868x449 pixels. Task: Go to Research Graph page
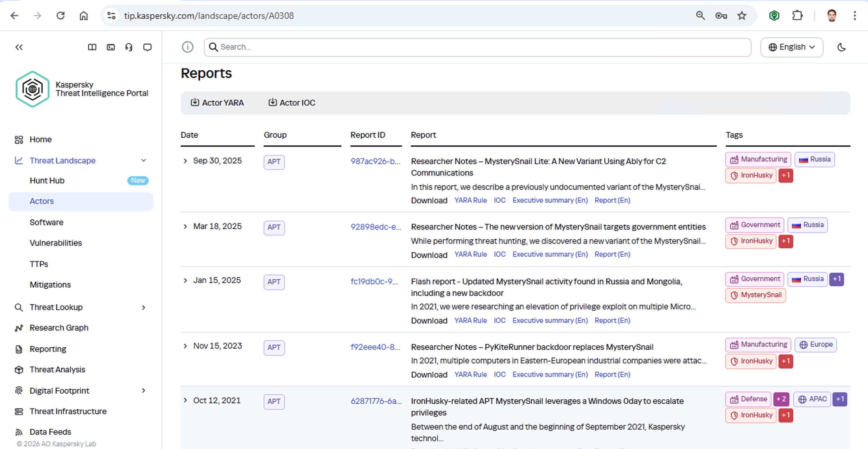(59, 328)
